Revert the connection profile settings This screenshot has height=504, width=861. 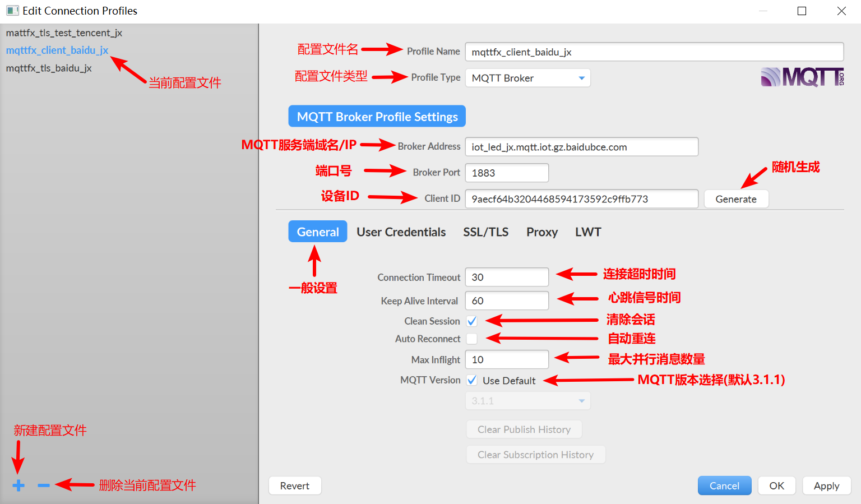[x=295, y=485]
